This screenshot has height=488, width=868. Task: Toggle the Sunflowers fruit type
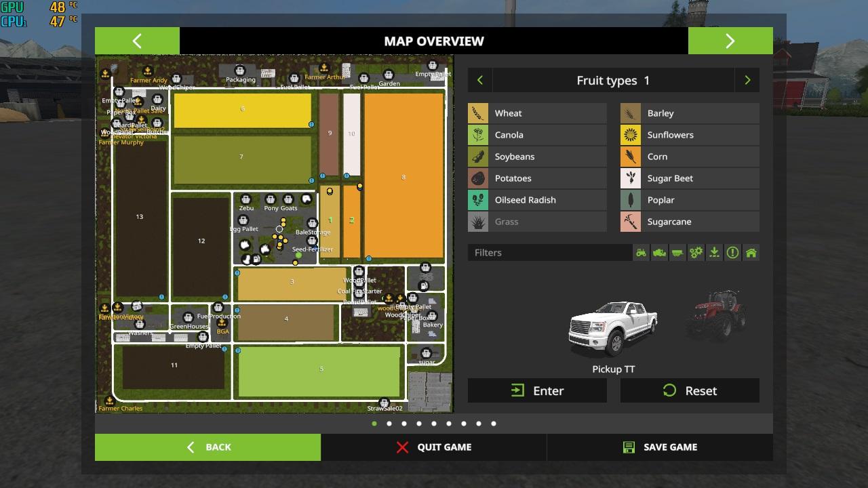click(690, 135)
